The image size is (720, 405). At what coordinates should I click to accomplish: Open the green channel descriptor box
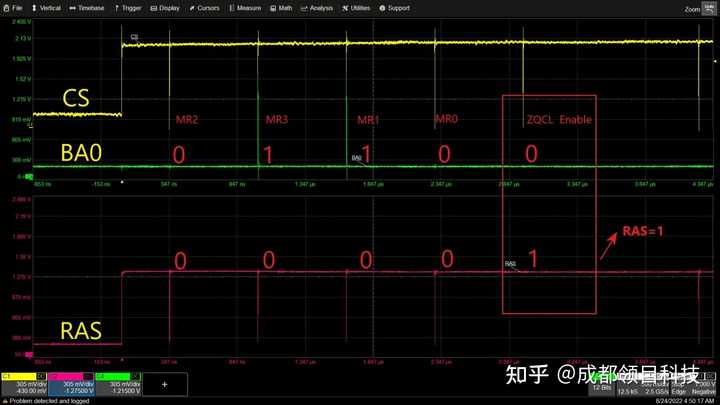coord(118,384)
